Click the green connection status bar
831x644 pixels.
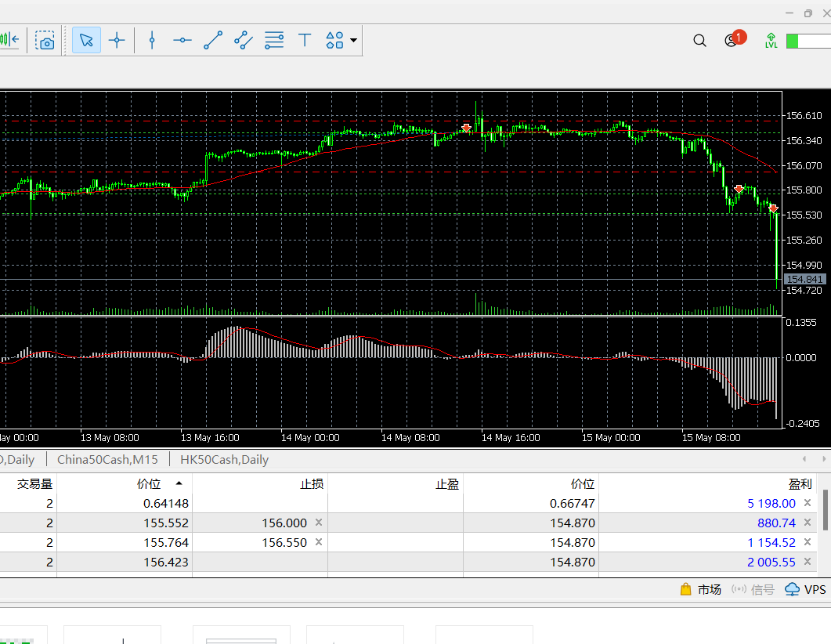point(808,41)
